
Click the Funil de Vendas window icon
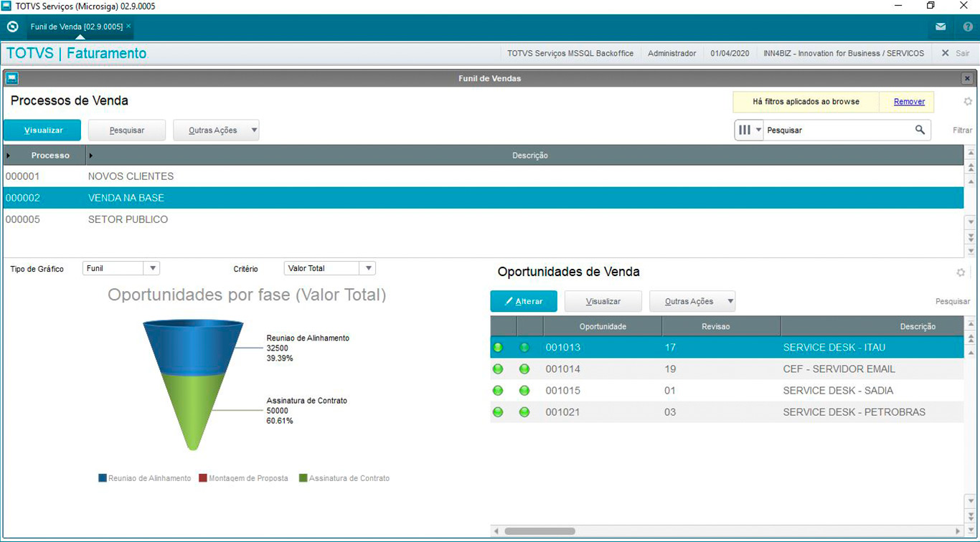pos(11,78)
